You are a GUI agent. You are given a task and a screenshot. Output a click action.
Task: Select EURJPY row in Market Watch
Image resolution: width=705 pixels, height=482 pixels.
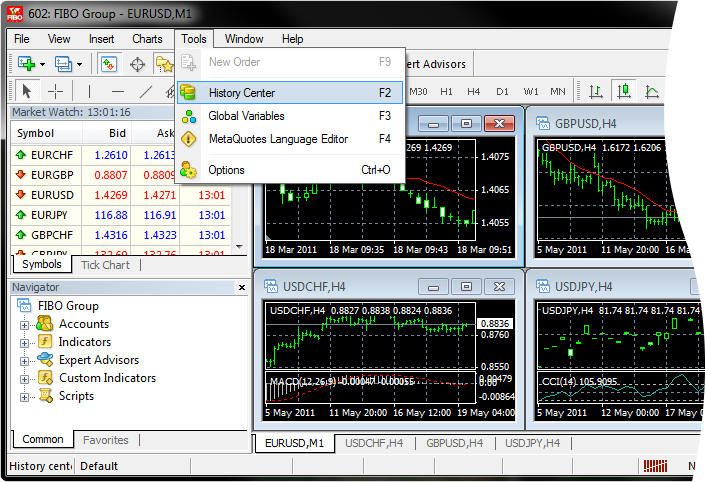tap(51, 215)
